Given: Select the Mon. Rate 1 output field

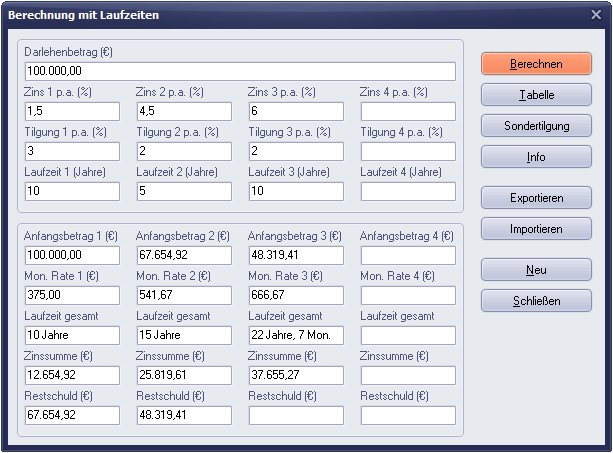Looking at the screenshot, I should coord(72,295).
